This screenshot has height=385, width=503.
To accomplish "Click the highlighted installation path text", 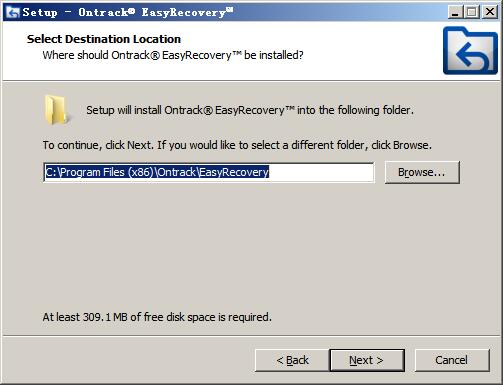I will [157, 172].
